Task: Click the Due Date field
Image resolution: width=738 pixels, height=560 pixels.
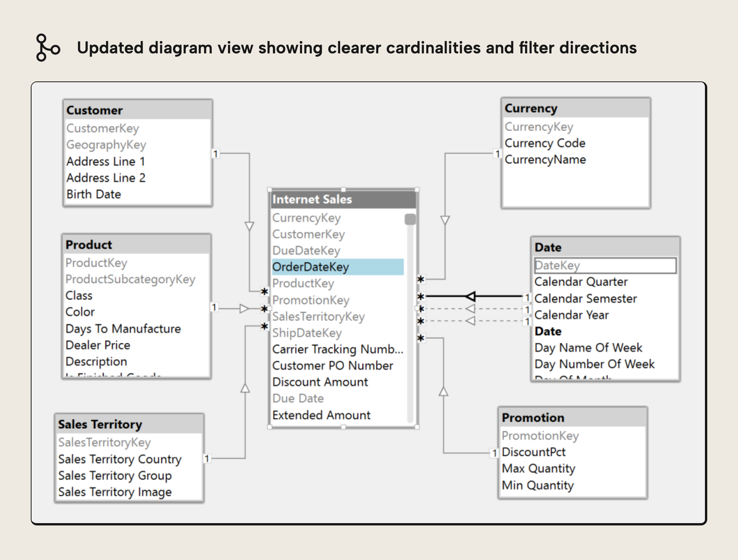Action: pyautogui.click(x=298, y=399)
